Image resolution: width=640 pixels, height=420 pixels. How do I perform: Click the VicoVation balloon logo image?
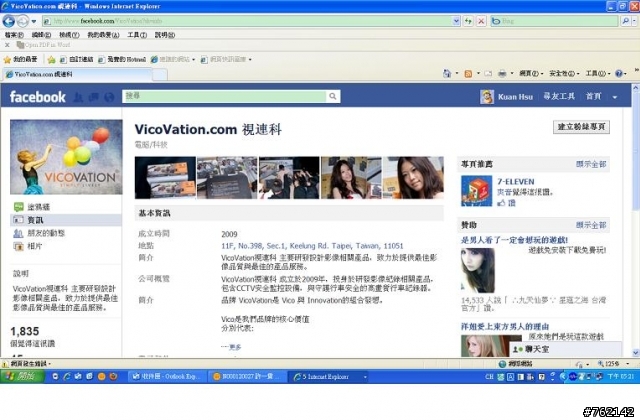(x=66, y=157)
